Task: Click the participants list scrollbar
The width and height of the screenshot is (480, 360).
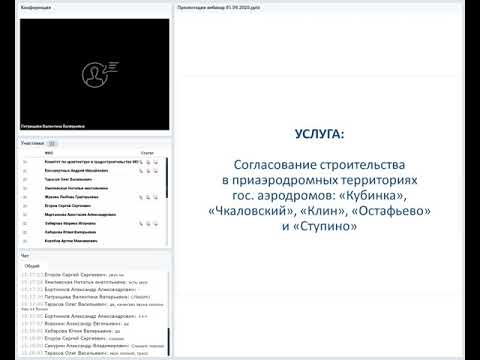Action: 167,178
